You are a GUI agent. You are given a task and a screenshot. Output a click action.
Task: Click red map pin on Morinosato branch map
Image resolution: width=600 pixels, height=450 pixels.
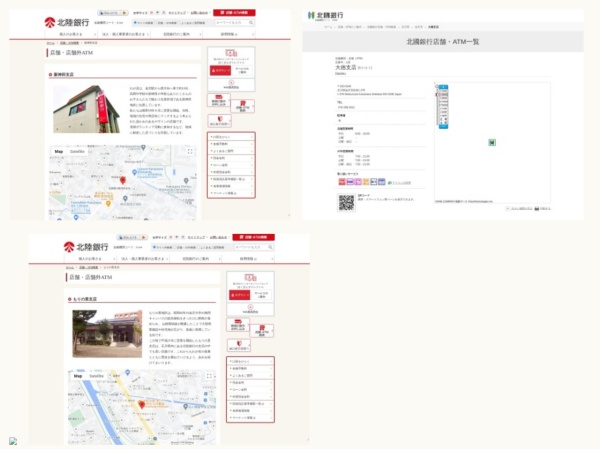pos(141,404)
